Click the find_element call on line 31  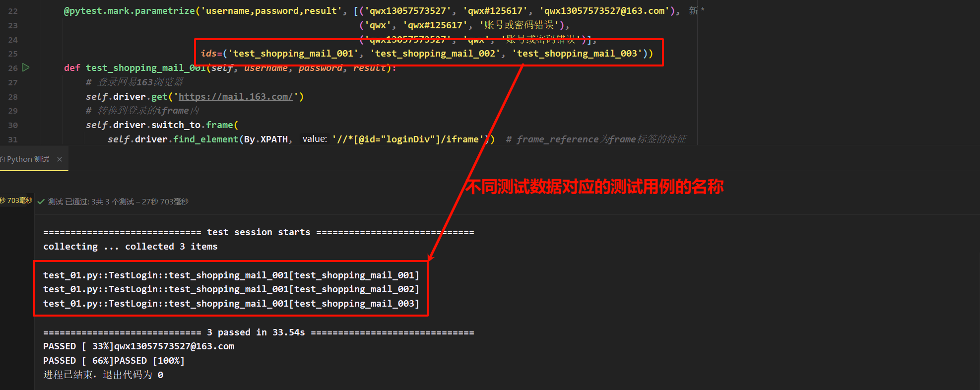pos(206,139)
